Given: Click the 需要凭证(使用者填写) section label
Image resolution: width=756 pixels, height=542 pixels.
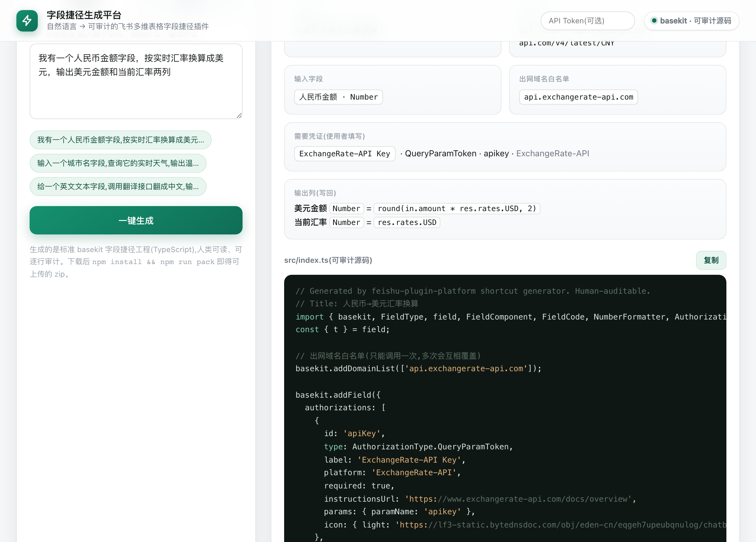Looking at the screenshot, I should click(x=329, y=136).
